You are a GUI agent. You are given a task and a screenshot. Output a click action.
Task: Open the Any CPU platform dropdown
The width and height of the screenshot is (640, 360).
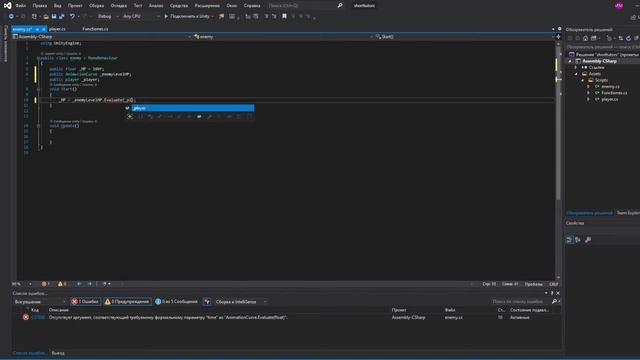pyautogui.click(x=141, y=16)
